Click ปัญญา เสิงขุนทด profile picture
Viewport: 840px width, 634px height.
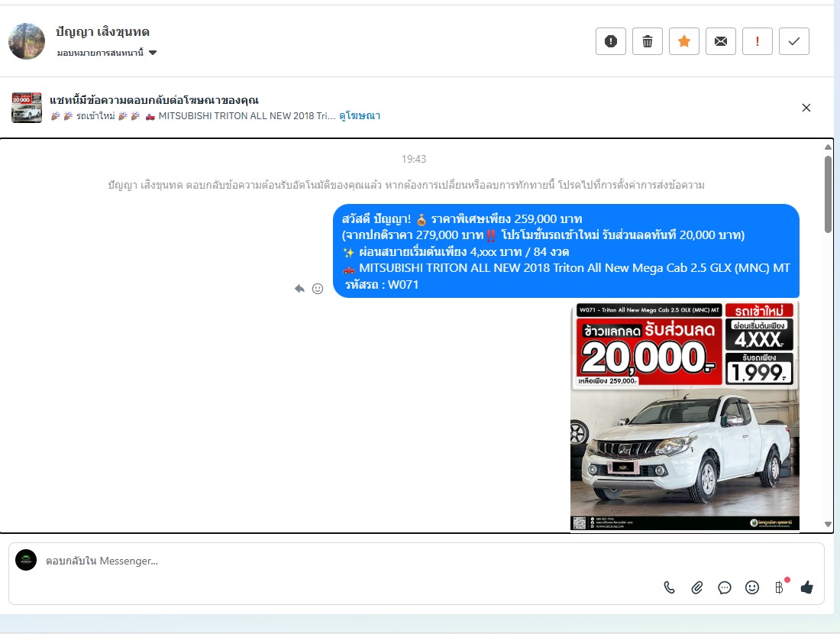[27, 41]
